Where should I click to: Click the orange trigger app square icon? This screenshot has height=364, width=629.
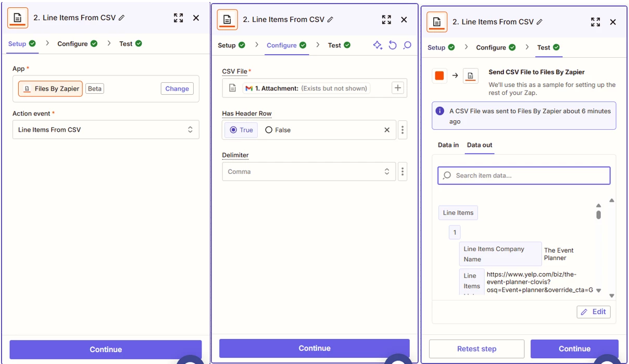(x=439, y=76)
